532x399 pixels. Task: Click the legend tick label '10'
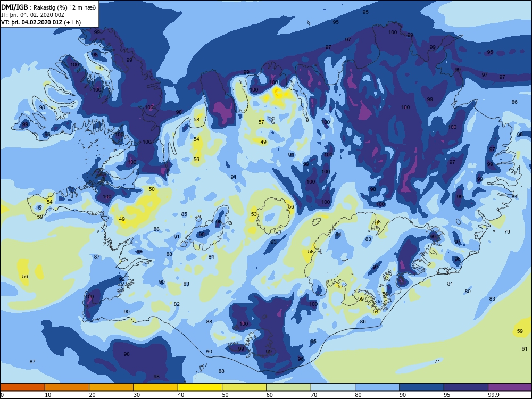[48, 395]
